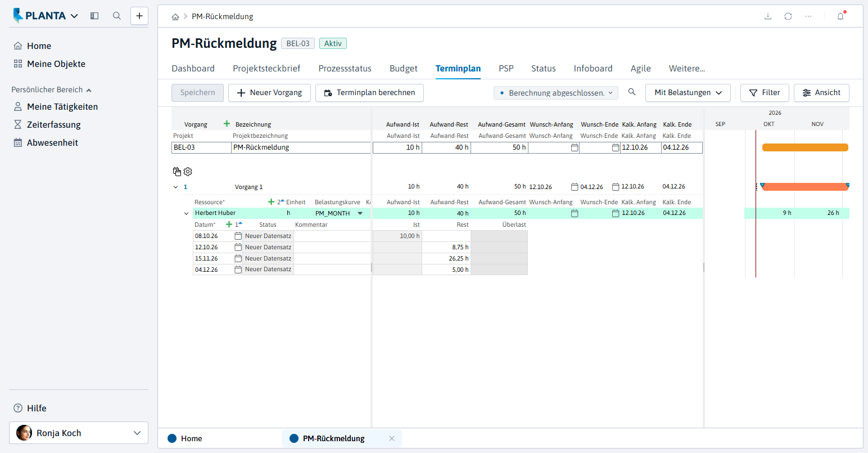Screen dimensions: 868x453
Task: Collapse the Vorgang 1 row
Action: coord(176,187)
